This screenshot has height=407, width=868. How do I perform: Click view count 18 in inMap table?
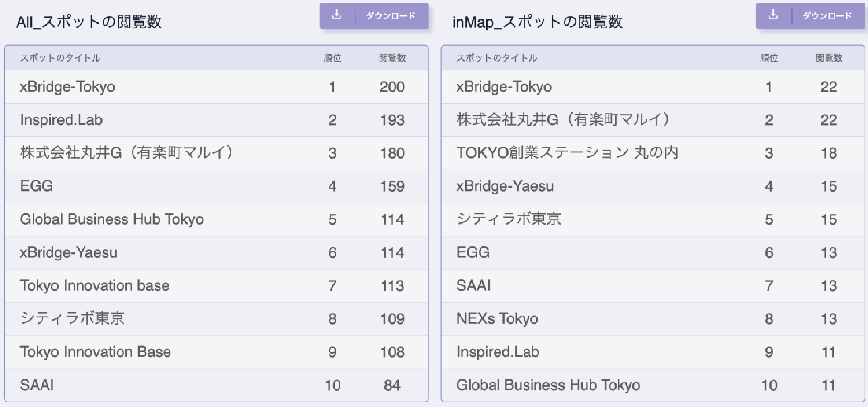[829, 153]
